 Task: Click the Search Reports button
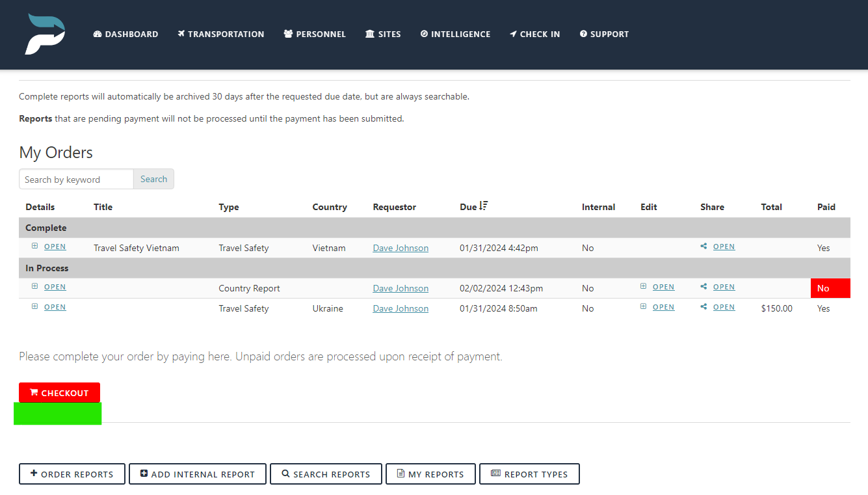(x=326, y=474)
